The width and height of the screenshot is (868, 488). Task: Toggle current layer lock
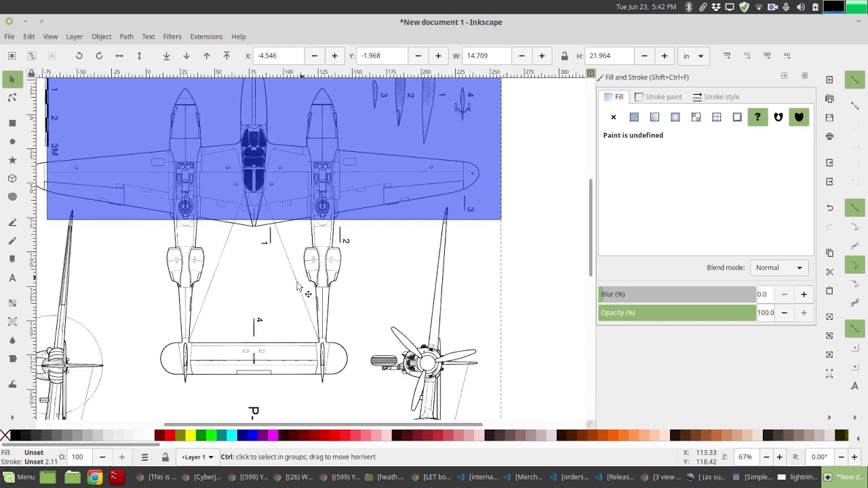[165, 457]
